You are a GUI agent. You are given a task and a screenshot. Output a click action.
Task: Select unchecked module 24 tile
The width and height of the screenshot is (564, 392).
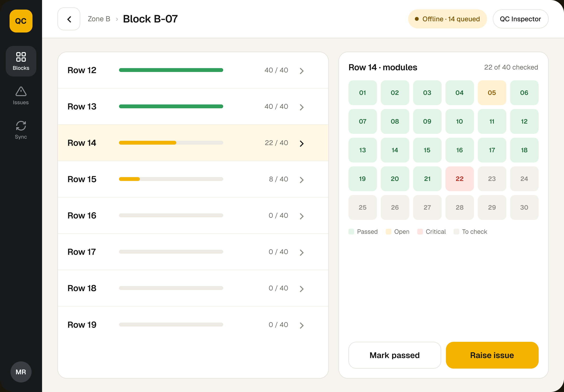524,179
